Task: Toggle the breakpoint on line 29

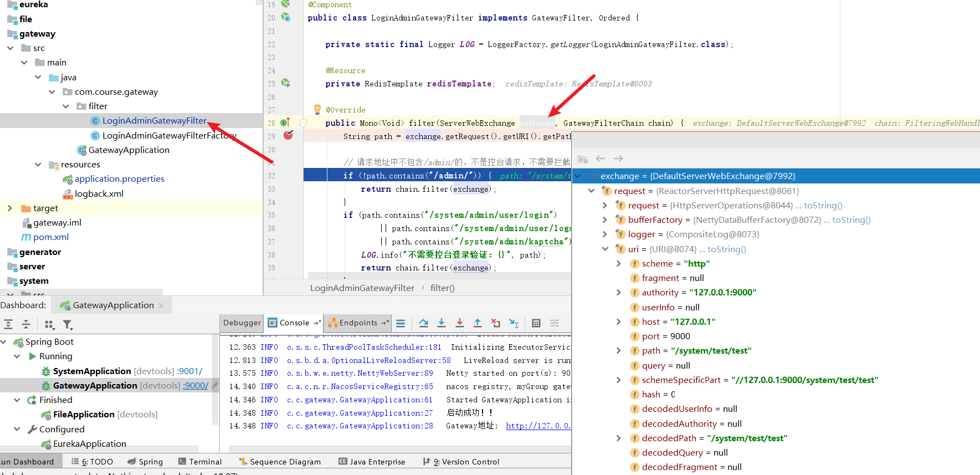Action: 288,135
